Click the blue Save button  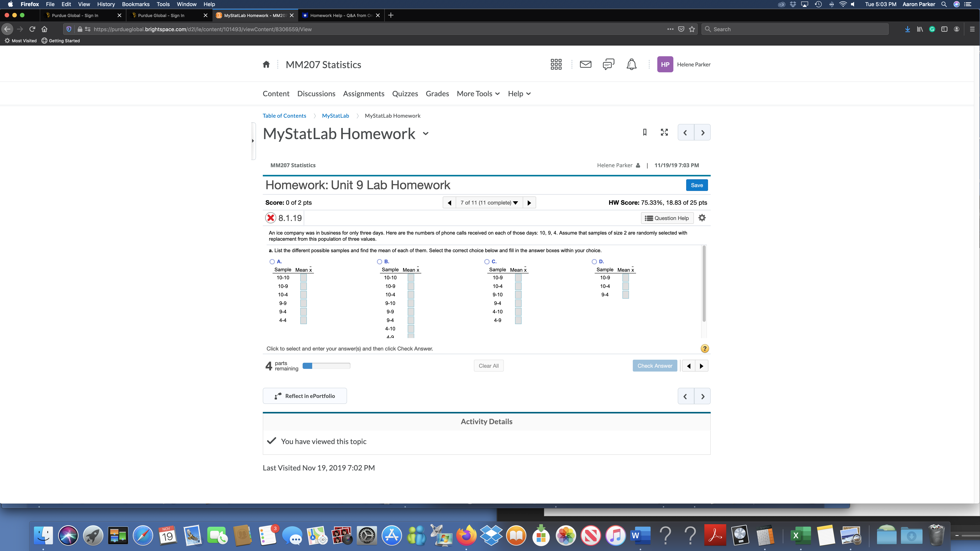click(x=697, y=185)
